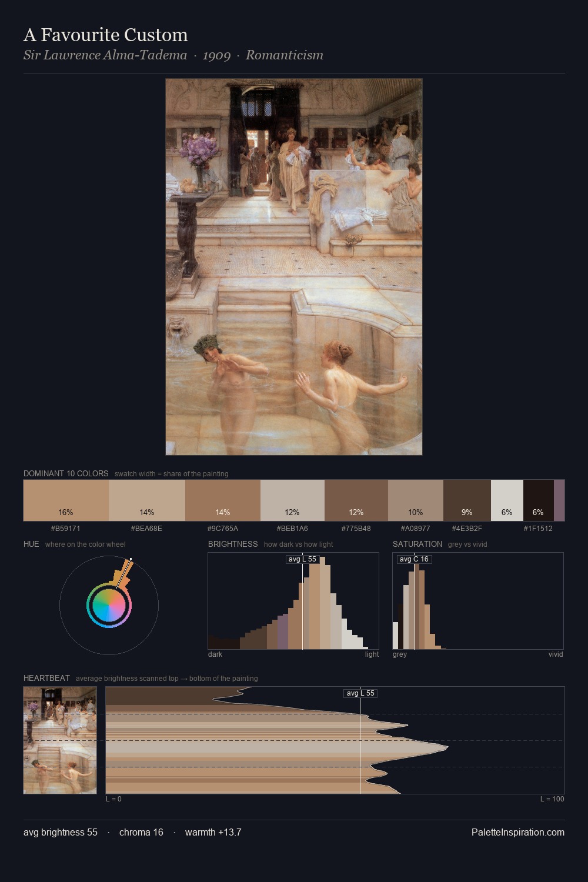Open the main painting image
Viewport: 588px width, 882px height.
pyautogui.click(x=294, y=267)
